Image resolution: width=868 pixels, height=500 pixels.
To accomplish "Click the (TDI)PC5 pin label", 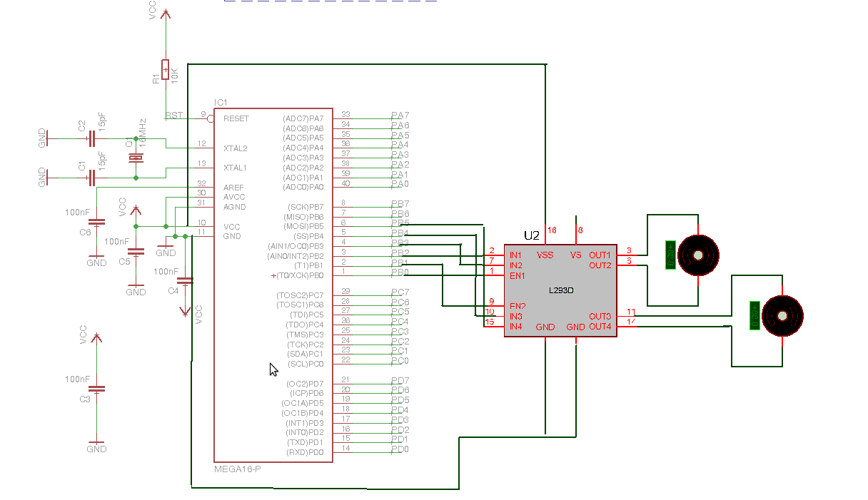I will tap(307, 315).
